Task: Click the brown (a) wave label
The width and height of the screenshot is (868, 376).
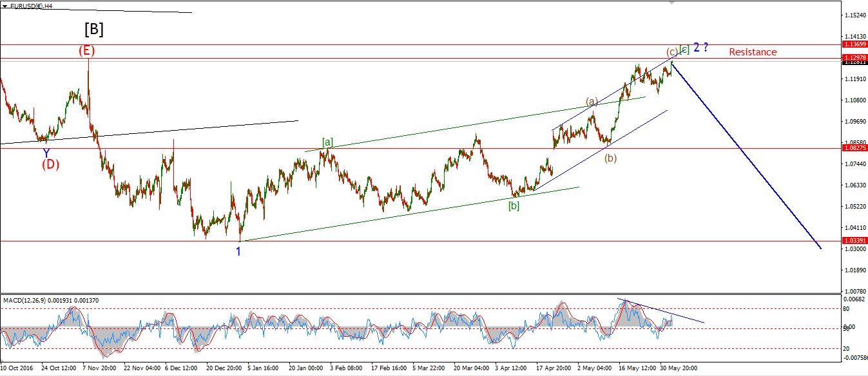Action: [x=592, y=101]
